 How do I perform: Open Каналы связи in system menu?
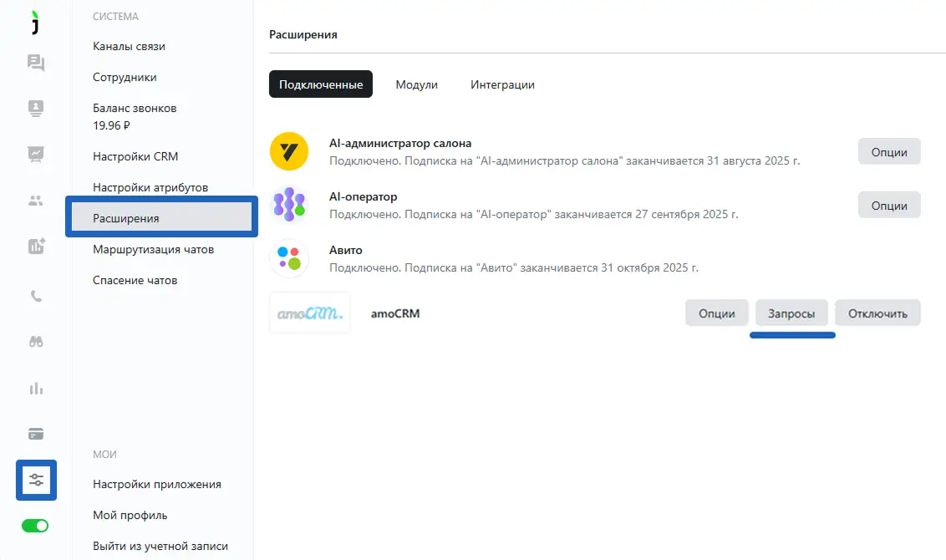coord(129,46)
